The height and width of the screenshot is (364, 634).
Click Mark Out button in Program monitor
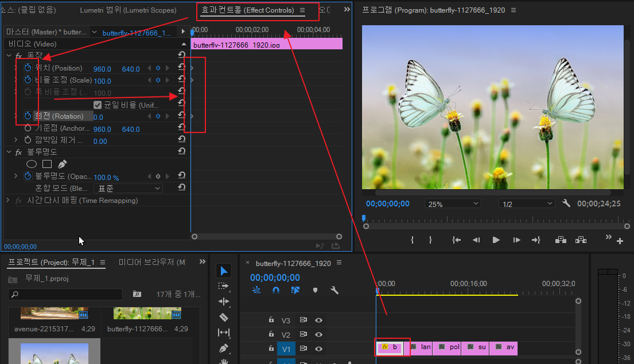tap(430, 240)
